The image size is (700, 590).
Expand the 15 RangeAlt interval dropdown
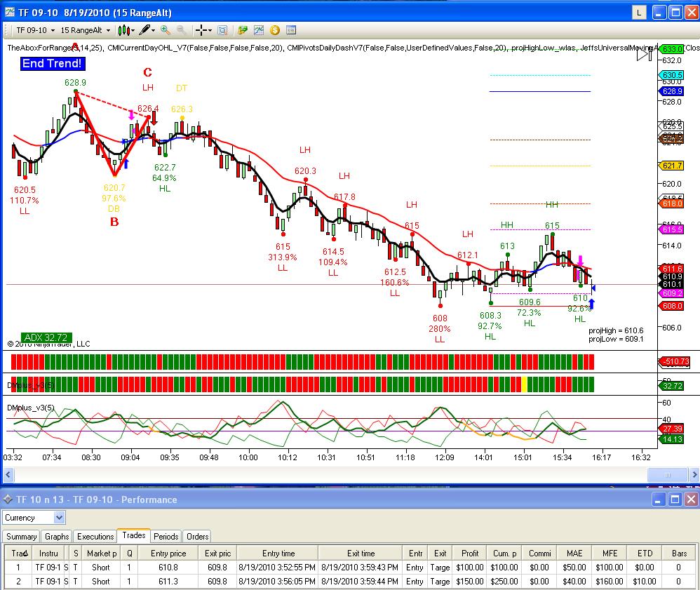click(86, 30)
